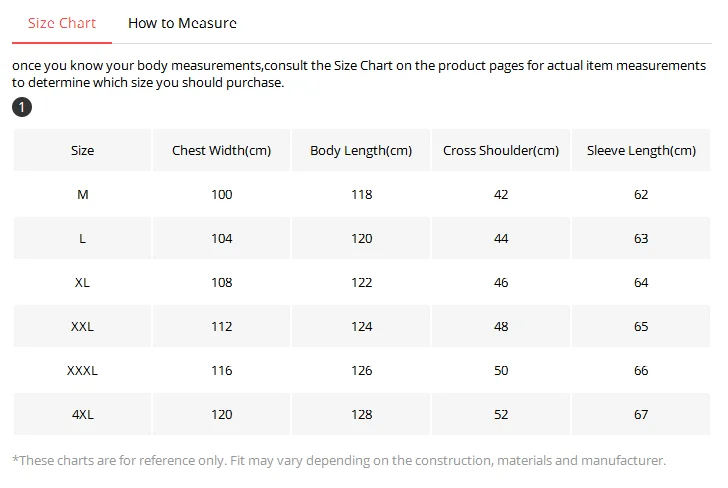Viewport: 728px width, 488px height.
Task: Click the Body Length(cm) column header
Action: [361, 150]
